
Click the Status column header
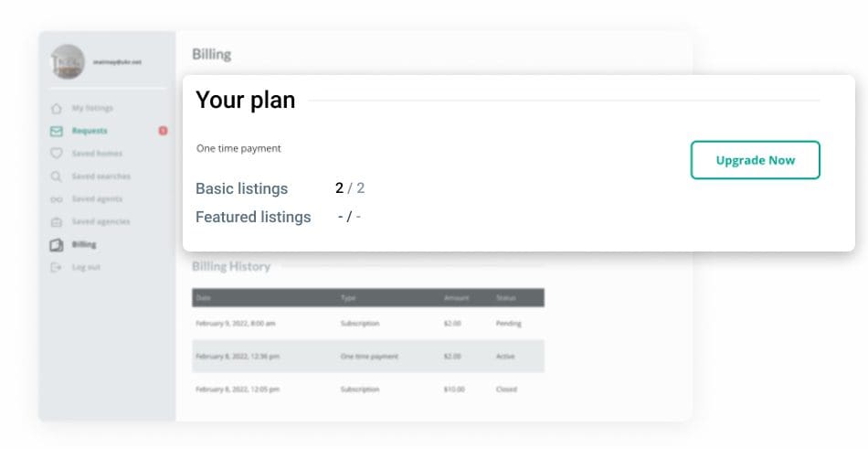pos(505,298)
